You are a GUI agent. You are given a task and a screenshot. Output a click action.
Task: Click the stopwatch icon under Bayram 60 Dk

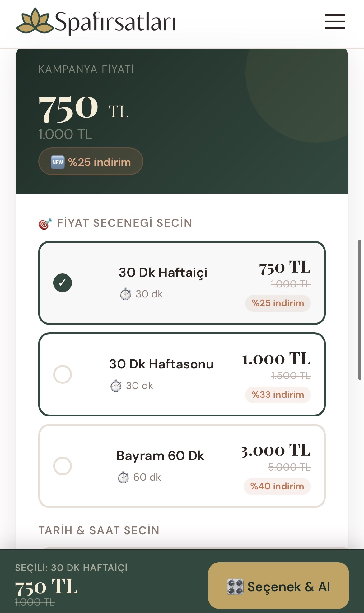[x=123, y=477]
